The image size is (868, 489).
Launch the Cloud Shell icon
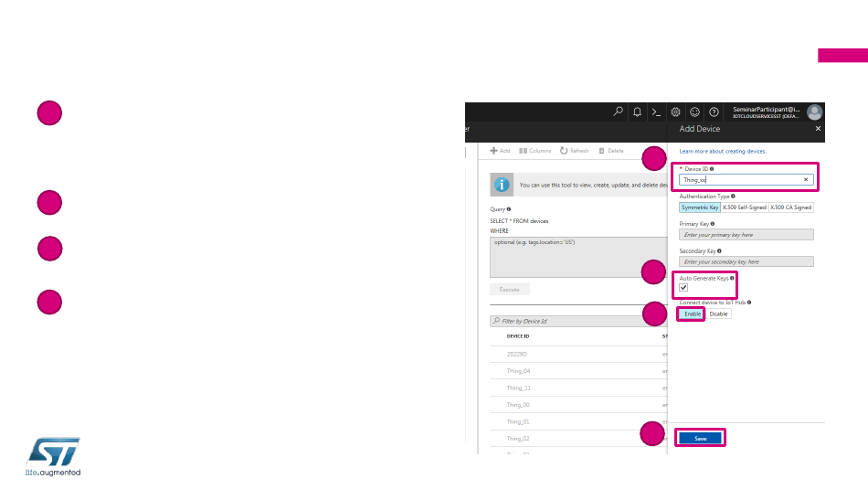(x=657, y=112)
